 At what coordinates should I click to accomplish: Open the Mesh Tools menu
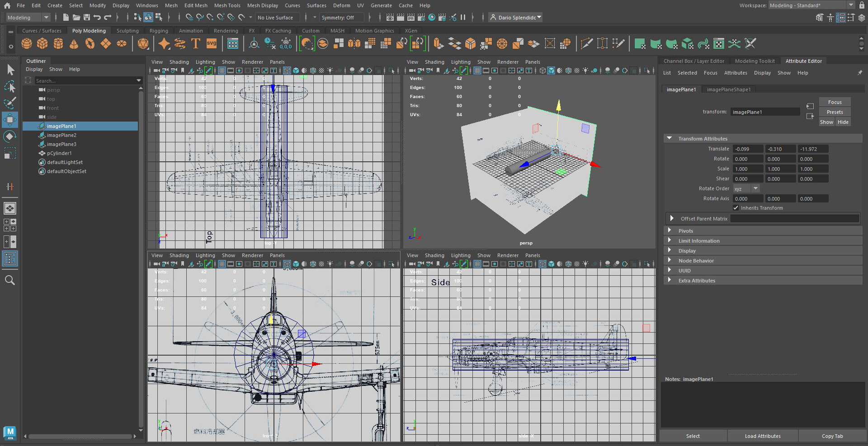(x=227, y=5)
